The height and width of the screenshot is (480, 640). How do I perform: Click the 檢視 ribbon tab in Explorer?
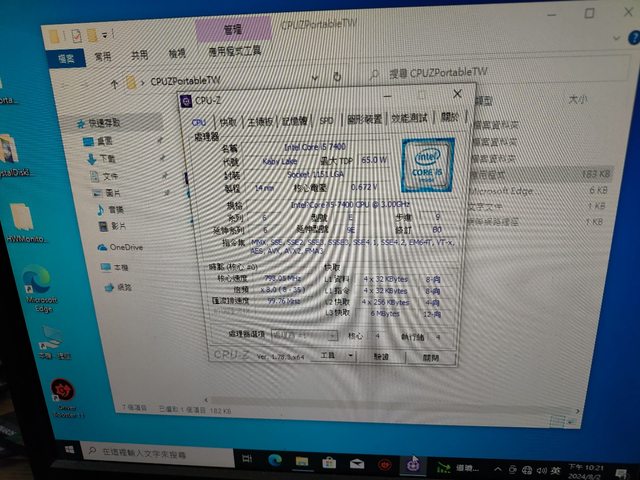[177, 54]
